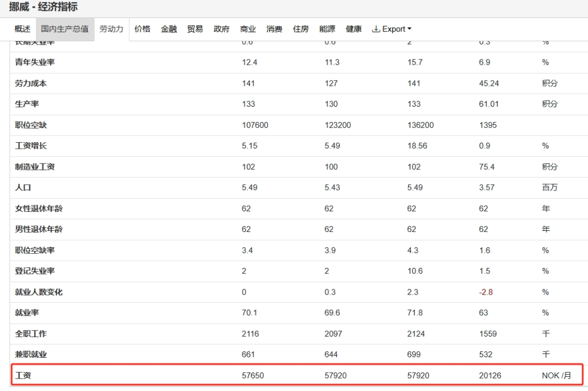The height and width of the screenshot is (391, 588).
Task: Open the 能源 tab
Action: pos(327,29)
